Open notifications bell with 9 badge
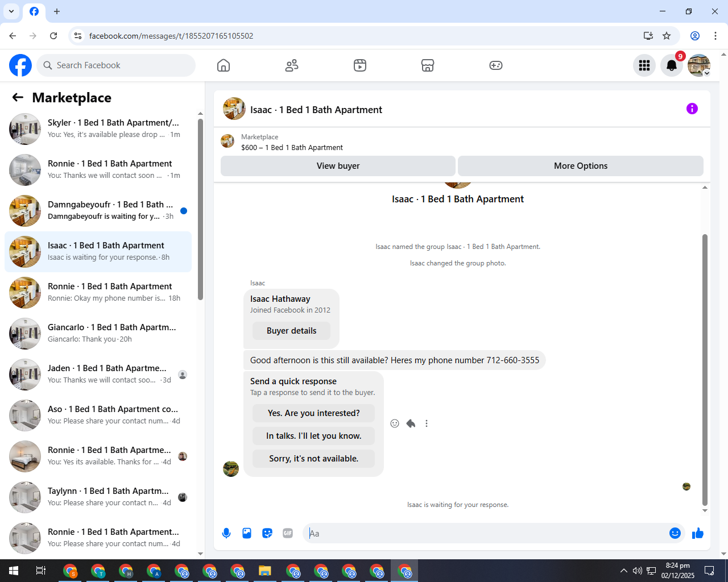The height and width of the screenshot is (582, 728). pyautogui.click(x=672, y=65)
